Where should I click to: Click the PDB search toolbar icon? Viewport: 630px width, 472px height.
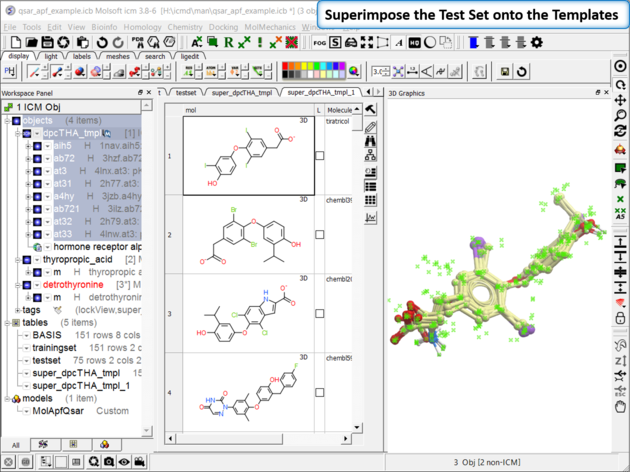click(x=139, y=43)
